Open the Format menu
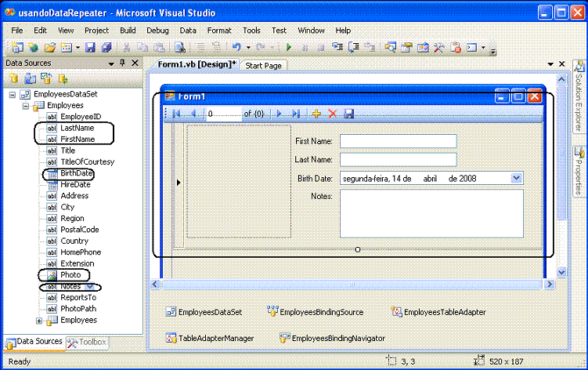588x370 pixels. (219, 31)
